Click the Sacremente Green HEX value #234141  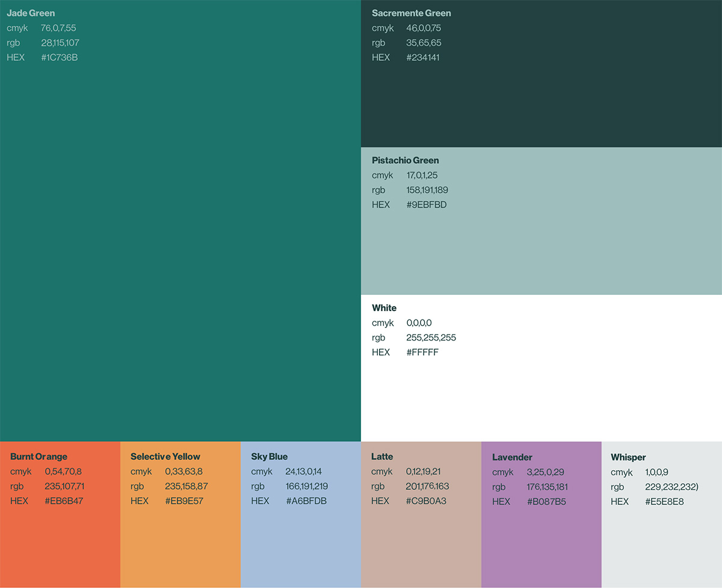pos(423,58)
